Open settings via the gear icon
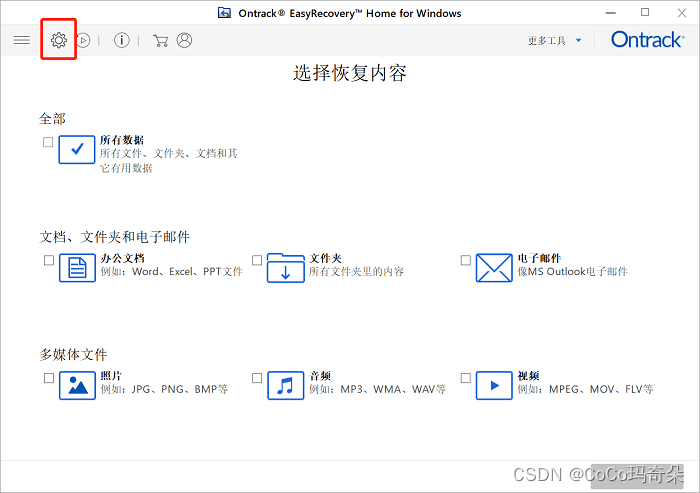The image size is (700, 493). click(x=59, y=40)
